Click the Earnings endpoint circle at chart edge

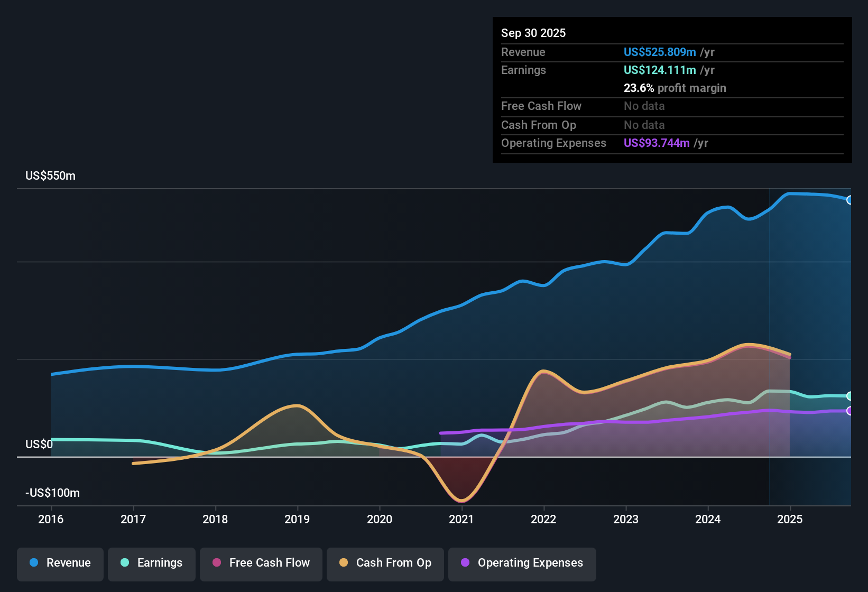coord(849,396)
